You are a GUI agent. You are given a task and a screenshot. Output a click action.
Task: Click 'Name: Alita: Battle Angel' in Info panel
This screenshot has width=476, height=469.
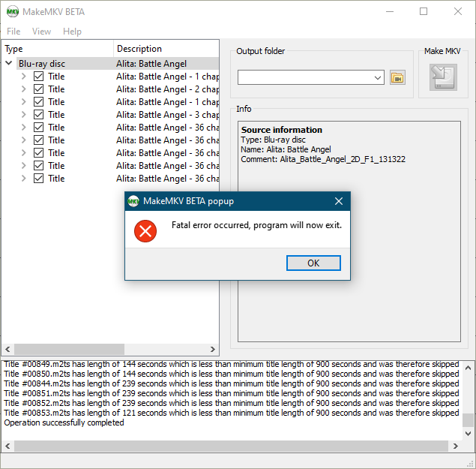(x=286, y=149)
